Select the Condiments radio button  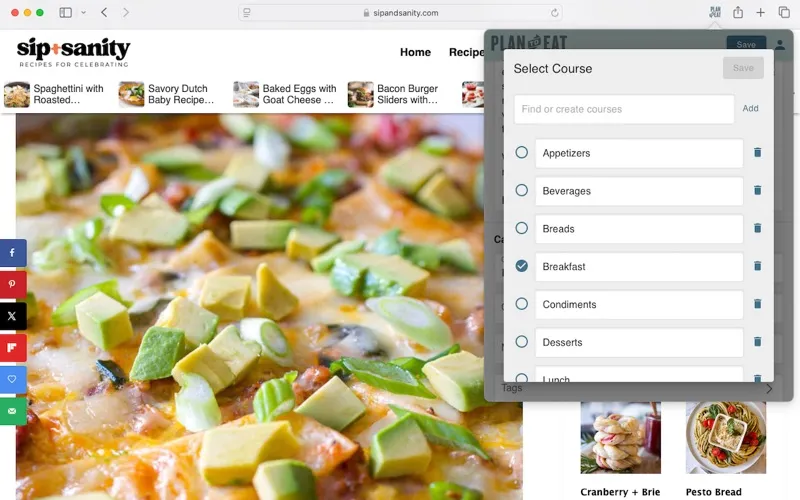click(521, 304)
